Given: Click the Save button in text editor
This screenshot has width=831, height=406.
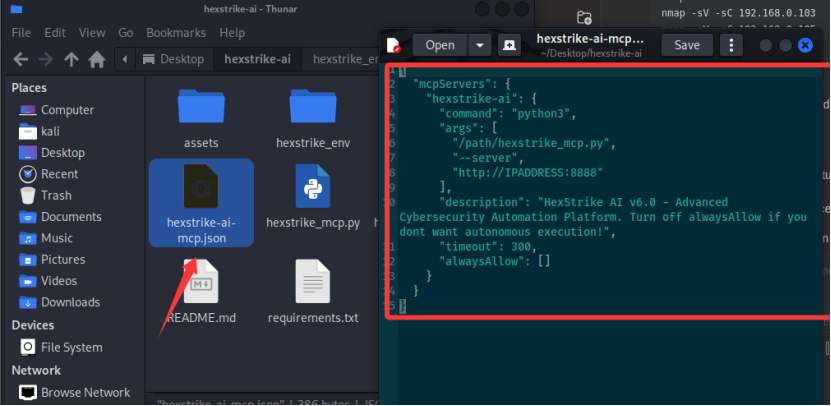Looking at the screenshot, I should [x=687, y=46].
